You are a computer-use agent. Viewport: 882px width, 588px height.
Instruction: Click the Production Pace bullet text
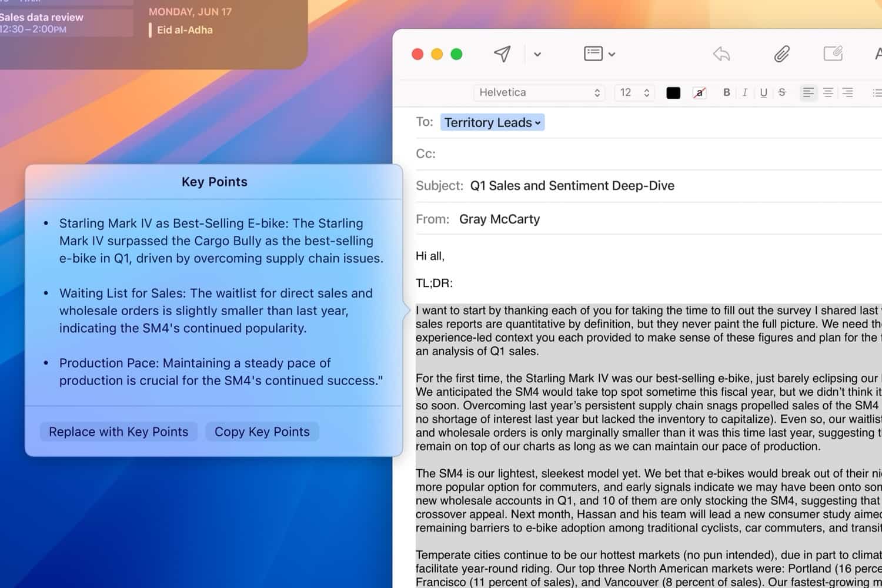coord(220,372)
